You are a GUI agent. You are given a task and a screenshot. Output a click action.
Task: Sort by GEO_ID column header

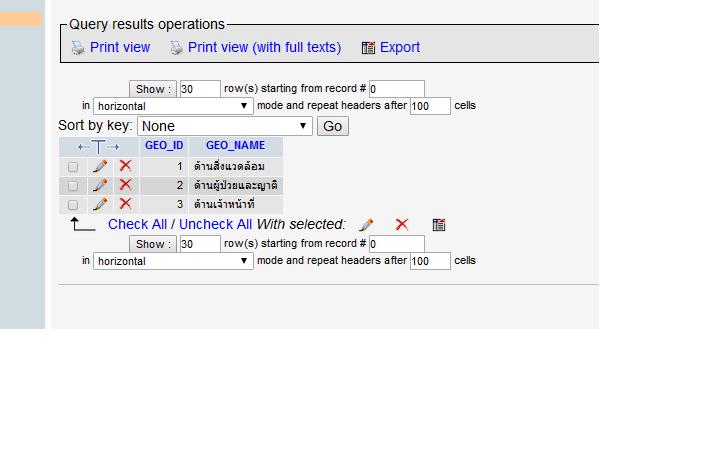click(x=164, y=146)
